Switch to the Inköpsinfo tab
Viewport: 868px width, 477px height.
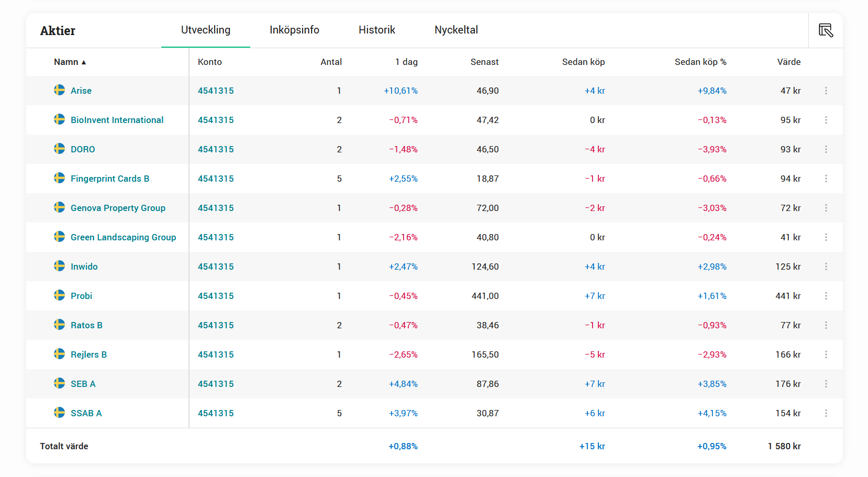click(x=294, y=30)
